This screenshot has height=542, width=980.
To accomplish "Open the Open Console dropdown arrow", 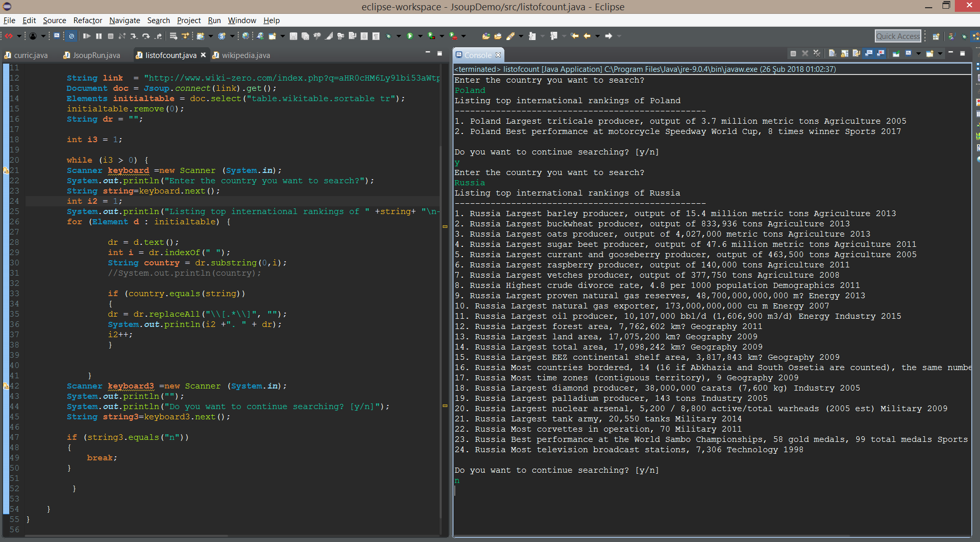I will [940, 53].
